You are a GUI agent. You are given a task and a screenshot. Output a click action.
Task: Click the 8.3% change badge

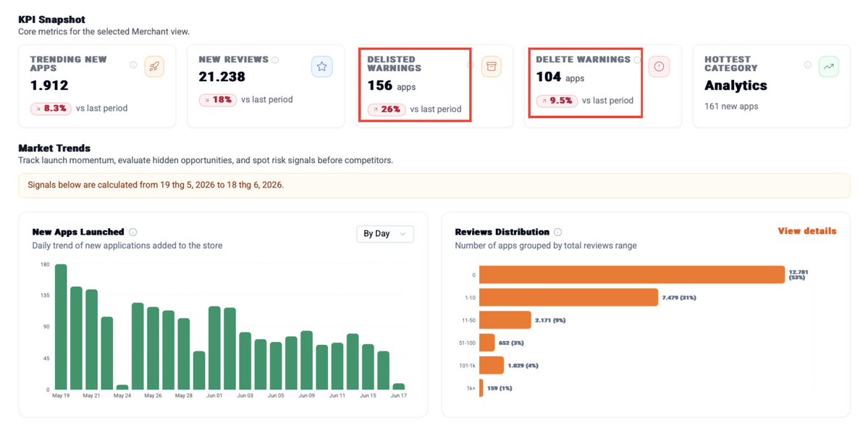[51, 109]
